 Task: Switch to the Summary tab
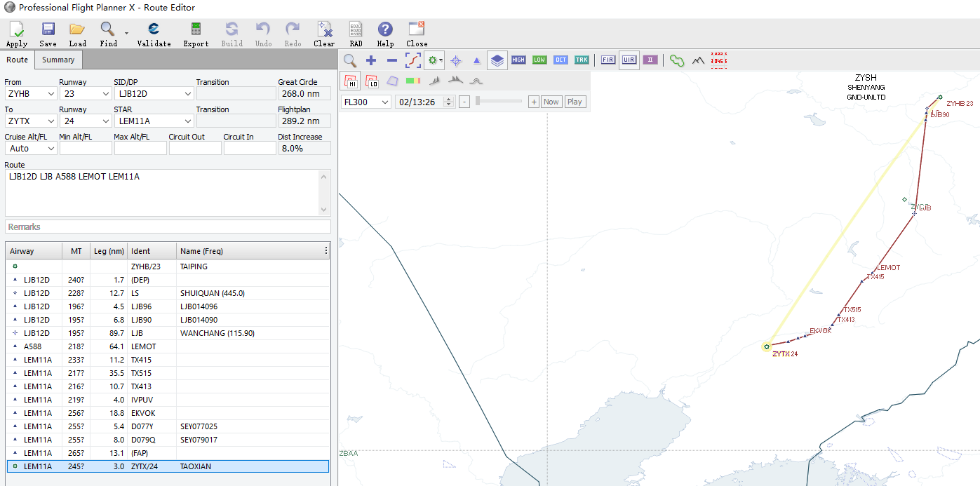(x=58, y=60)
